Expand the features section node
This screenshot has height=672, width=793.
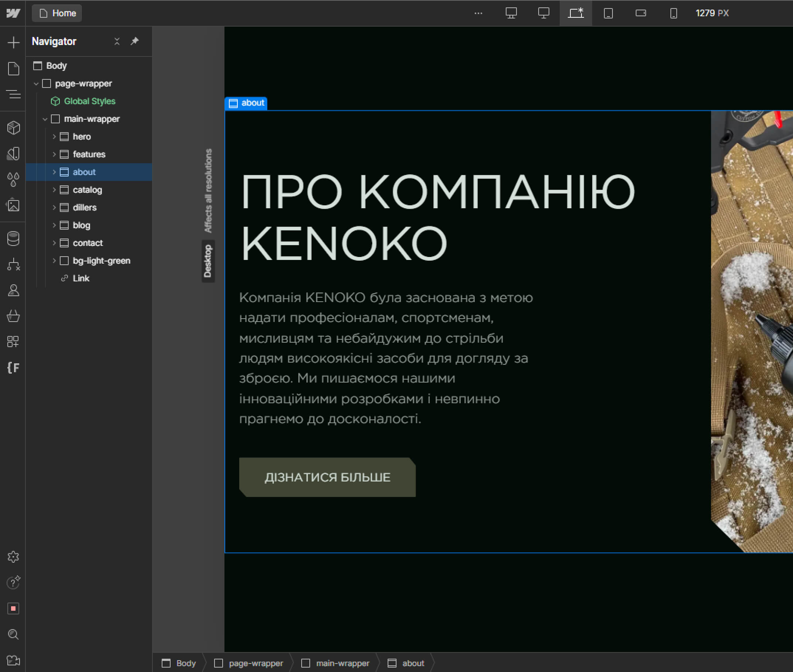[x=54, y=154]
